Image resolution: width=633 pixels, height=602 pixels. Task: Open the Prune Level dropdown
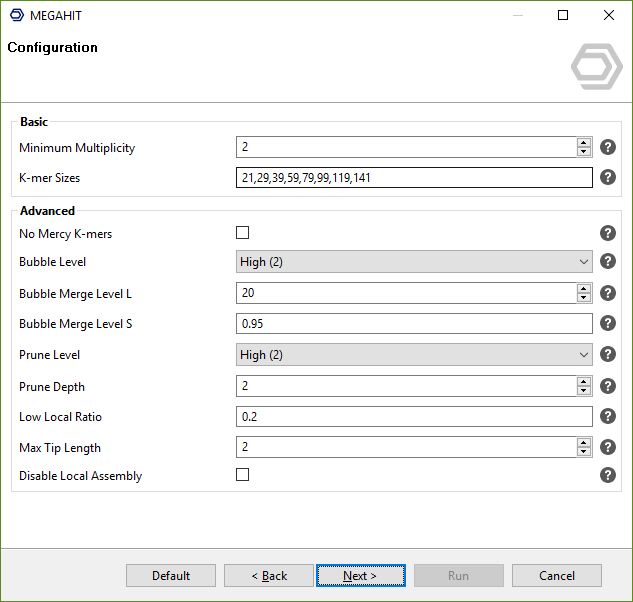coord(414,355)
